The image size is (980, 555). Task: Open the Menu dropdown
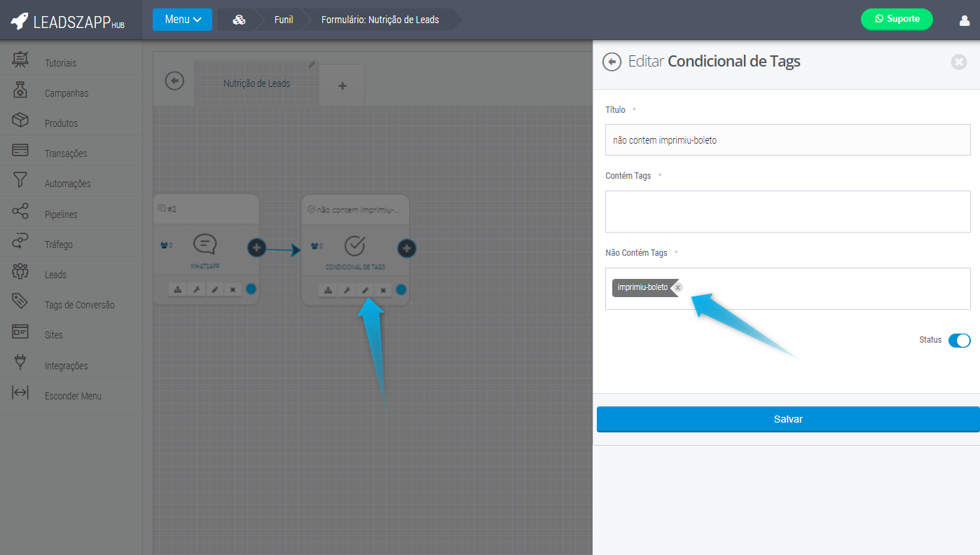point(182,20)
